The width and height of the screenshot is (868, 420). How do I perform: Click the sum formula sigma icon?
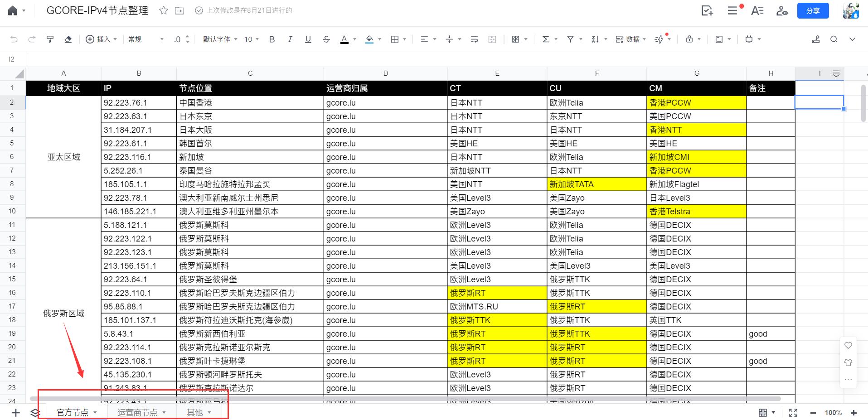point(546,39)
